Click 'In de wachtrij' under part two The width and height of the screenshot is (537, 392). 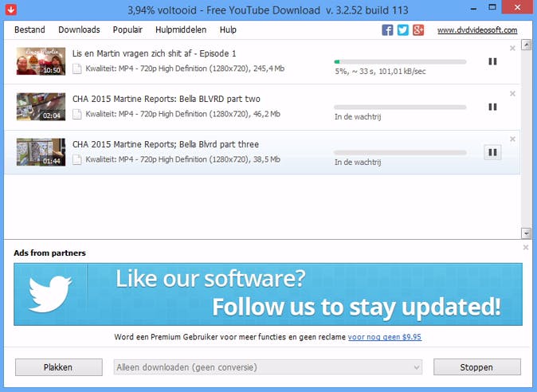click(358, 117)
